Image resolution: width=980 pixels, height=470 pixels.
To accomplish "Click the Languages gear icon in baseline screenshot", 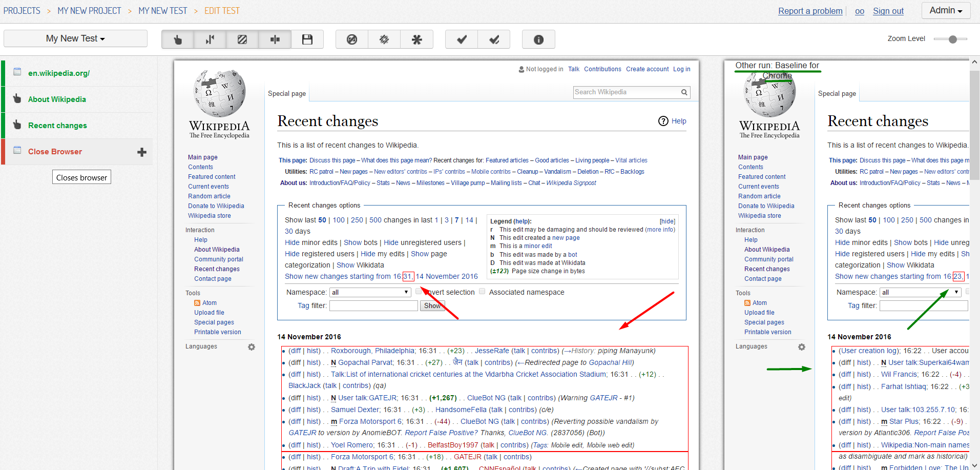I will (802, 347).
